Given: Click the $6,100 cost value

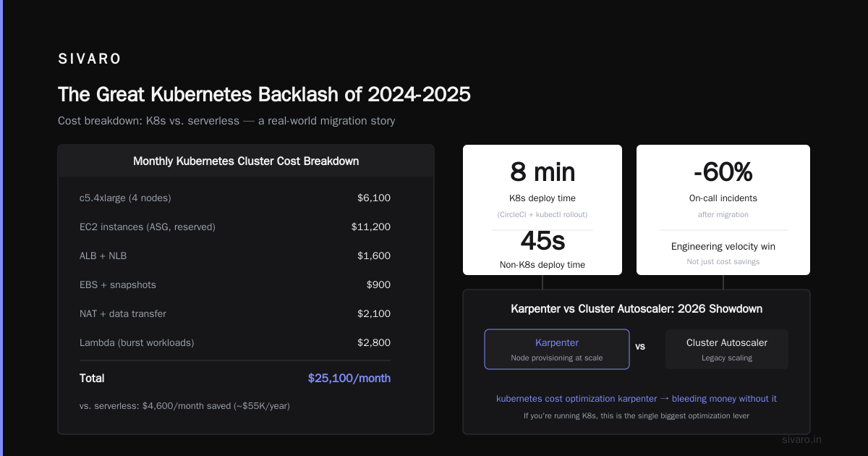Looking at the screenshot, I should 374,198.
